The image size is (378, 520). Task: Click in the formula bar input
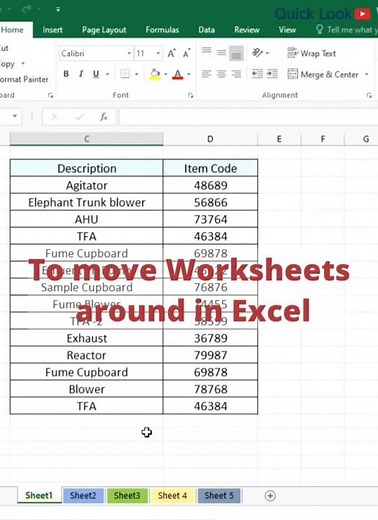pos(249,117)
